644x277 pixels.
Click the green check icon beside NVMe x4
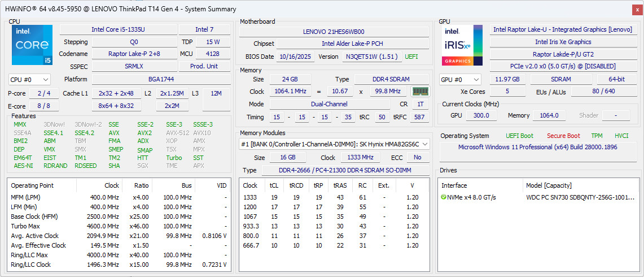(x=444, y=197)
